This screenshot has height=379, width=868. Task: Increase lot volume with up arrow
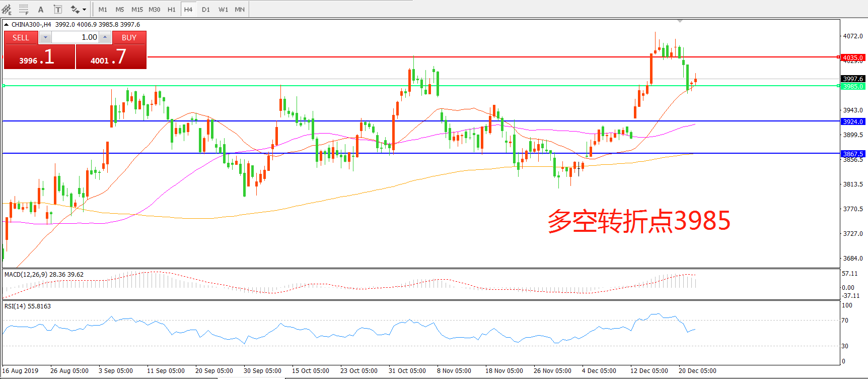[x=105, y=37]
